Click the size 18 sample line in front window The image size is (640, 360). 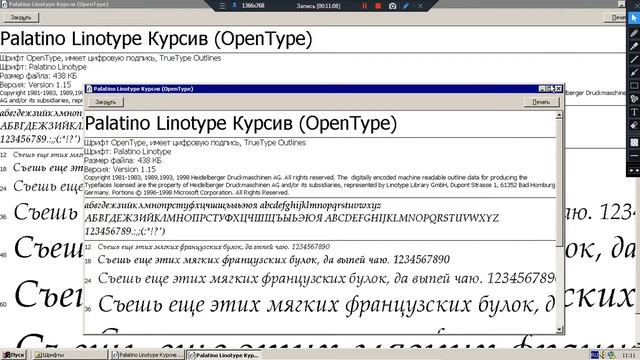(274, 260)
